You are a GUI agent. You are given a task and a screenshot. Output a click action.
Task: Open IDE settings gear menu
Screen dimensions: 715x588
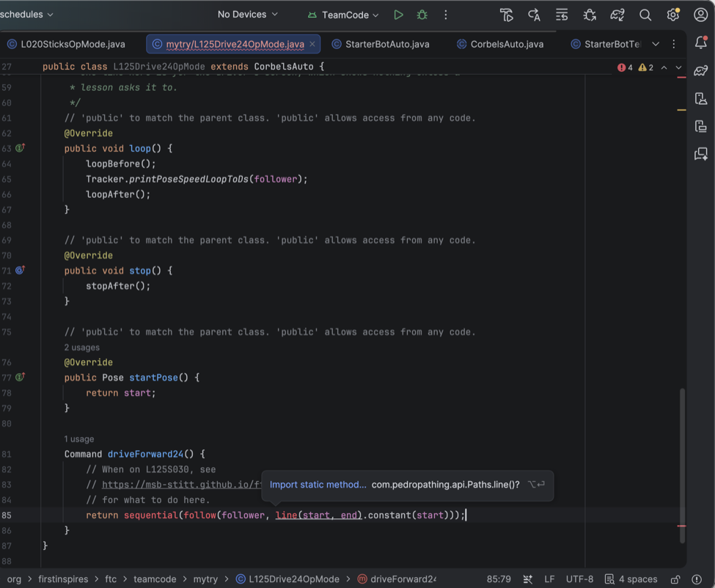coord(673,15)
